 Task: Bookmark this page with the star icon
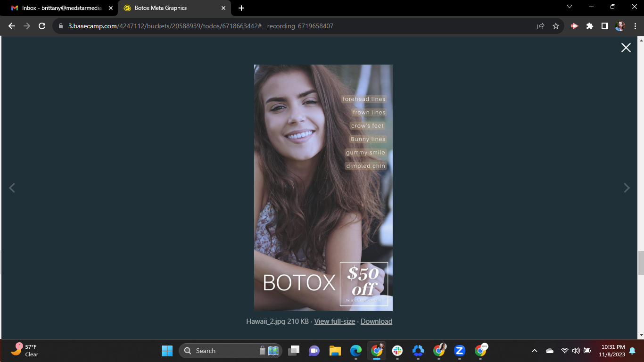556,26
